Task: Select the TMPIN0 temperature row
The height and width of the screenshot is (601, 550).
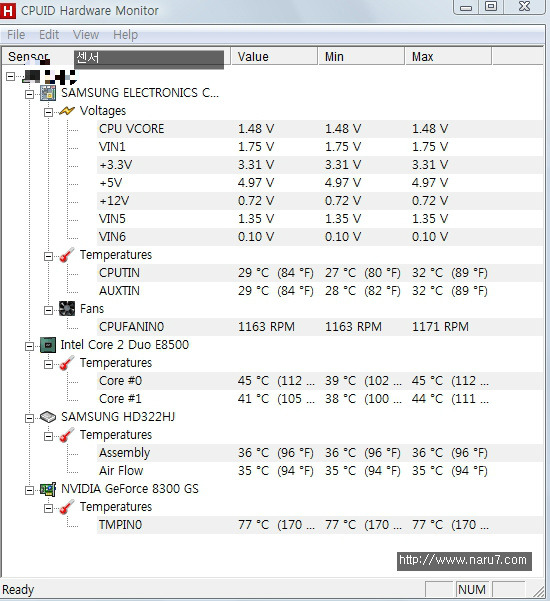Action: tap(320, 525)
